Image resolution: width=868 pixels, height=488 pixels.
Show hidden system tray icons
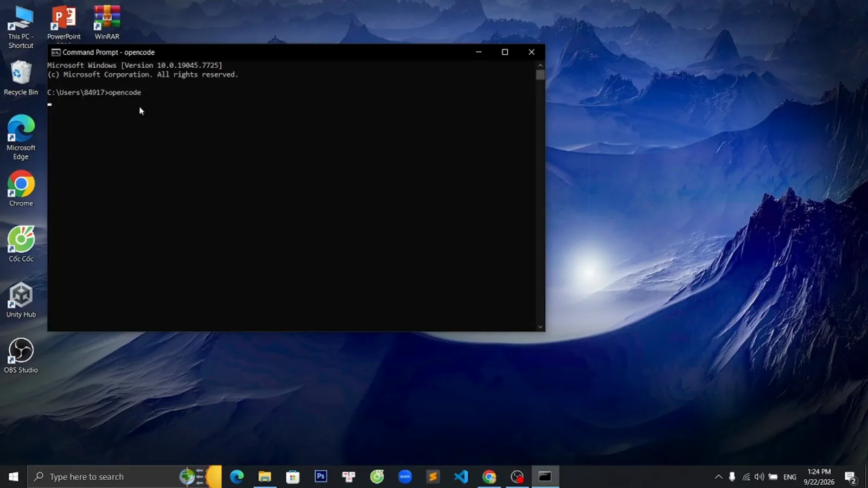pyautogui.click(x=718, y=477)
